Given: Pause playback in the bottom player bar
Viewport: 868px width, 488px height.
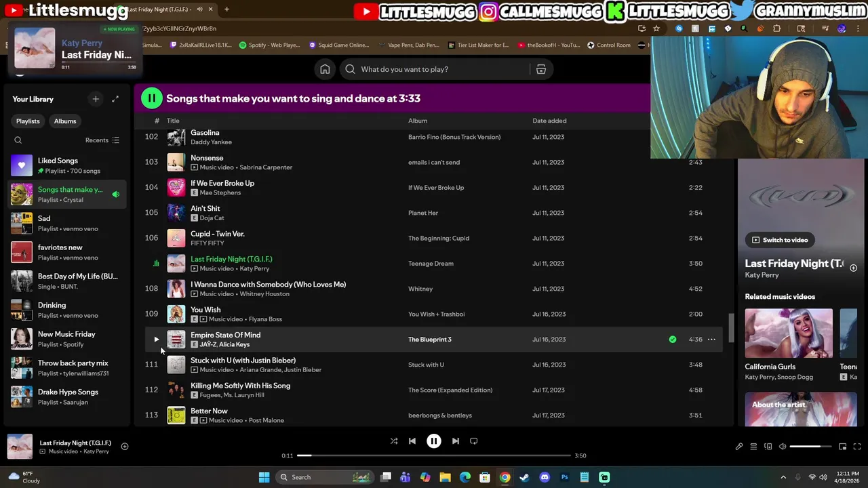Looking at the screenshot, I should [x=434, y=441].
